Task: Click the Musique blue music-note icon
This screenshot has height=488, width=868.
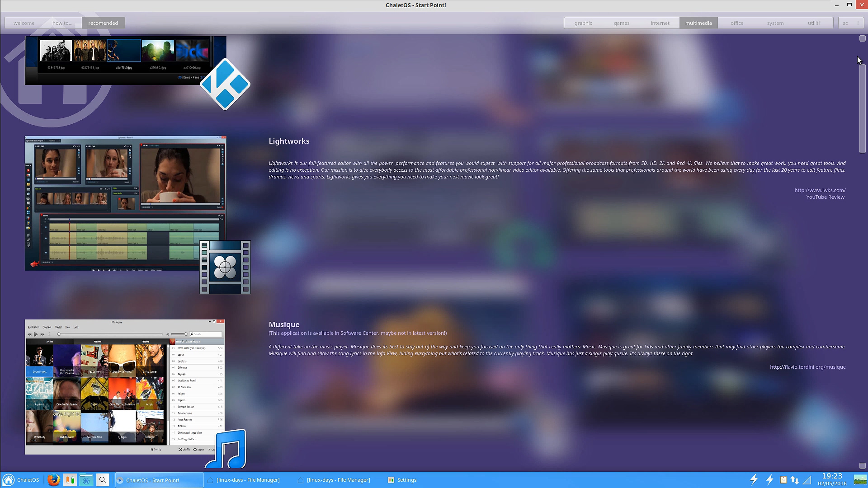Action: point(226,449)
